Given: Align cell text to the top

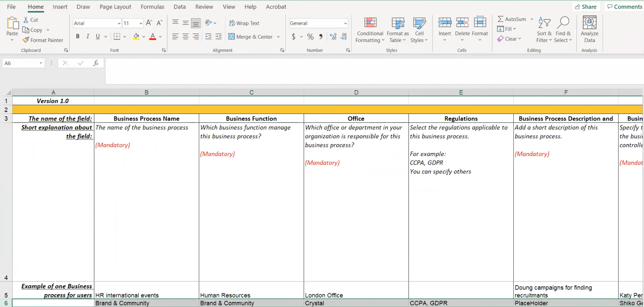Looking at the screenshot, I should pos(175,23).
